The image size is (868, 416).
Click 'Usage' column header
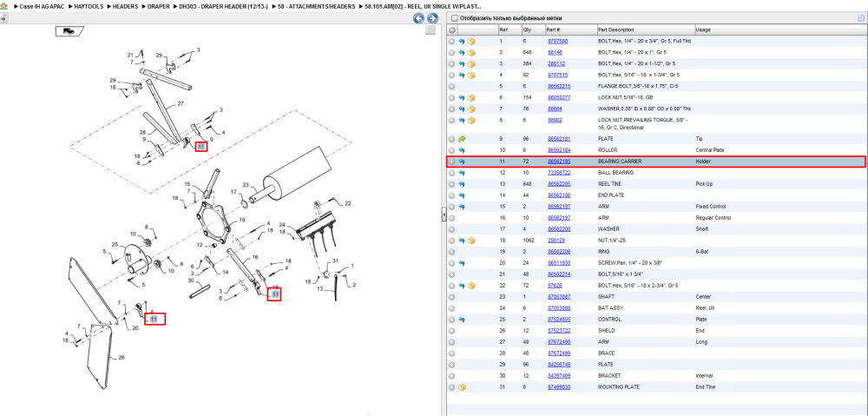(x=703, y=30)
